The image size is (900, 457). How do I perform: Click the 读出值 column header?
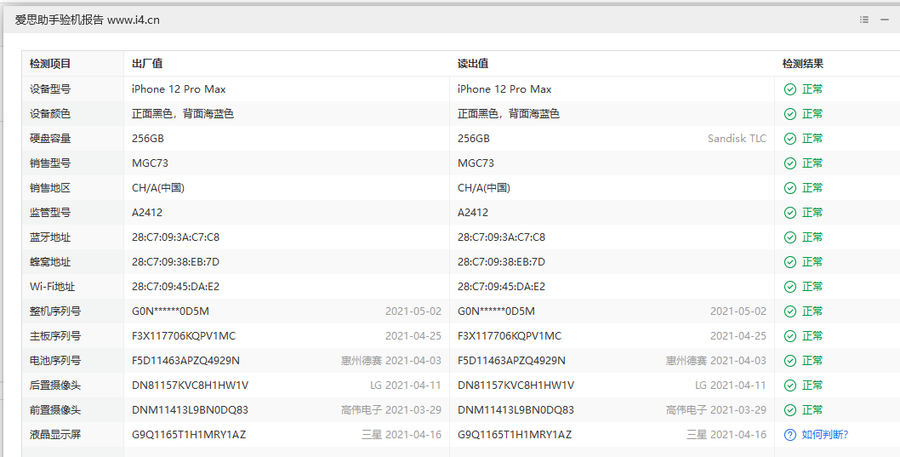473,64
